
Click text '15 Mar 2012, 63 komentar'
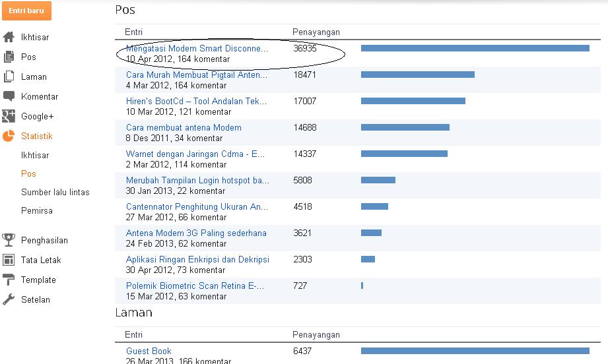click(176, 296)
